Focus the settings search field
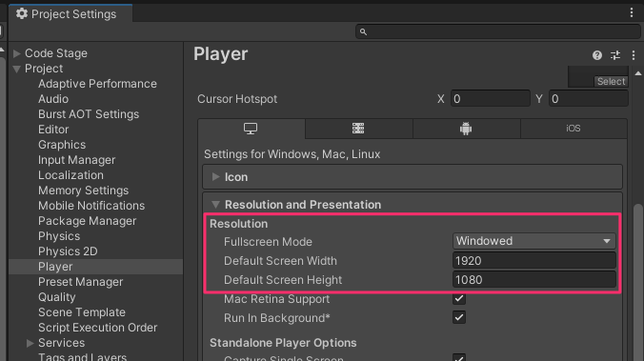The image size is (644, 361). (x=498, y=31)
